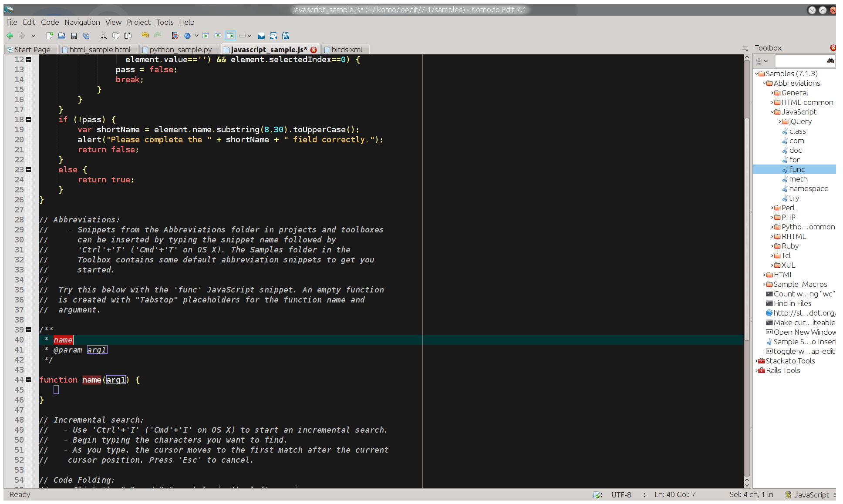Image resolution: width=843 pixels, height=504 pixels.
Task: Expand the Stackato Tools toolbox
Action: click(757, 361)
